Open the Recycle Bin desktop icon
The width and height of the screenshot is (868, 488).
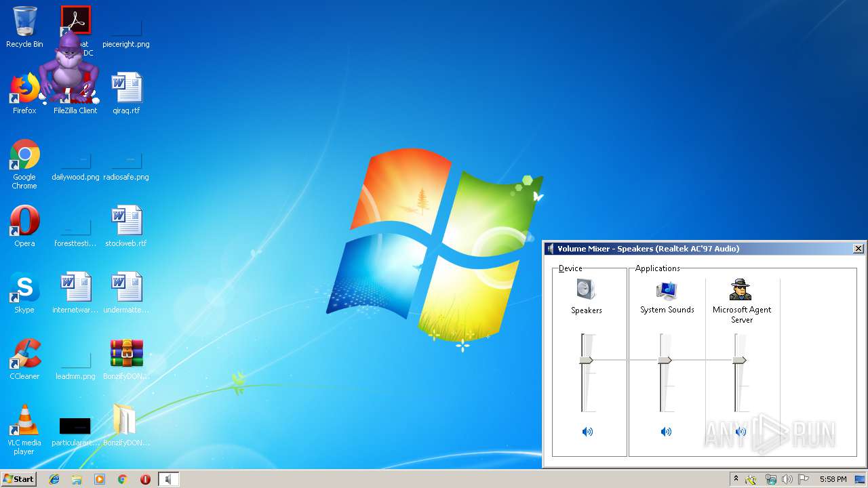[x=24, y=27]
